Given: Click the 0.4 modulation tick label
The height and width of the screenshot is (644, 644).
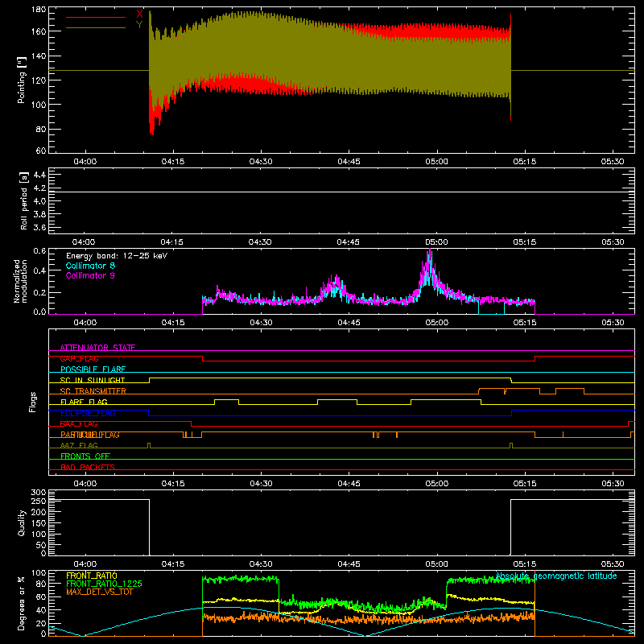Looking at the screenshot, I should coord(39,270).
